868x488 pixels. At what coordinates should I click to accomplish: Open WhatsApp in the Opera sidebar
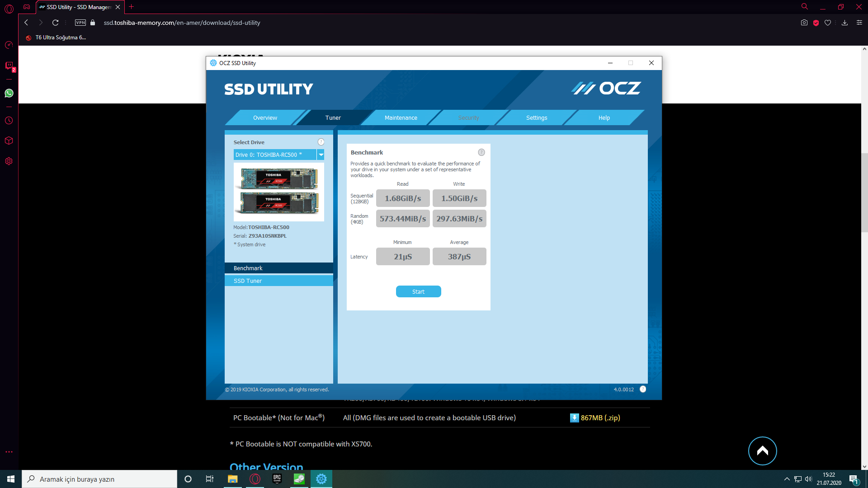[9, 93]
